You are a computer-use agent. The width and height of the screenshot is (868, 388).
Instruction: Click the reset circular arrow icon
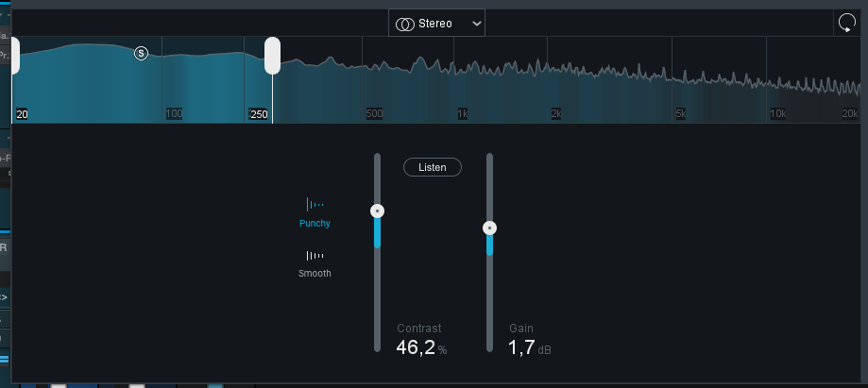point(846,24)
